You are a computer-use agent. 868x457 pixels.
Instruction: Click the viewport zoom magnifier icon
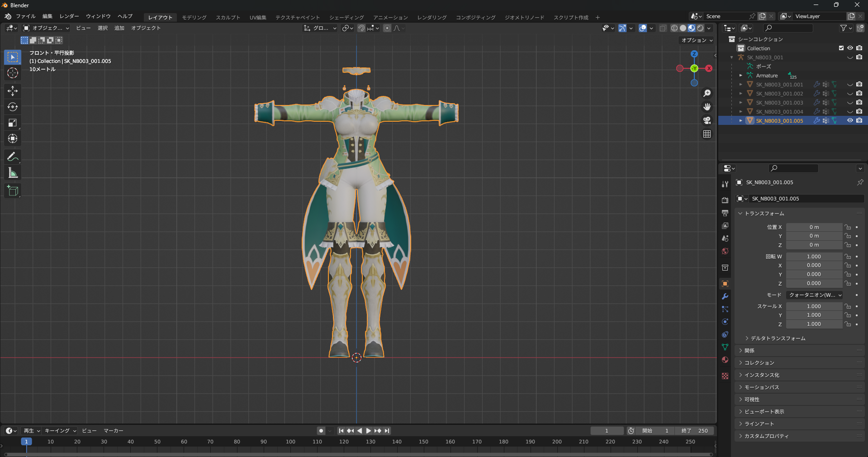[x=707, y=93]
